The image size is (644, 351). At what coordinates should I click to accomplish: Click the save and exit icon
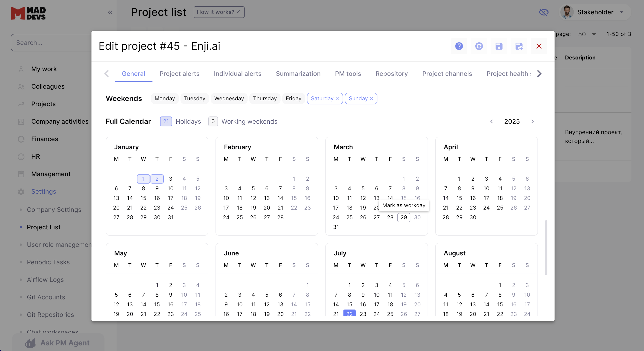pos(519,46)
